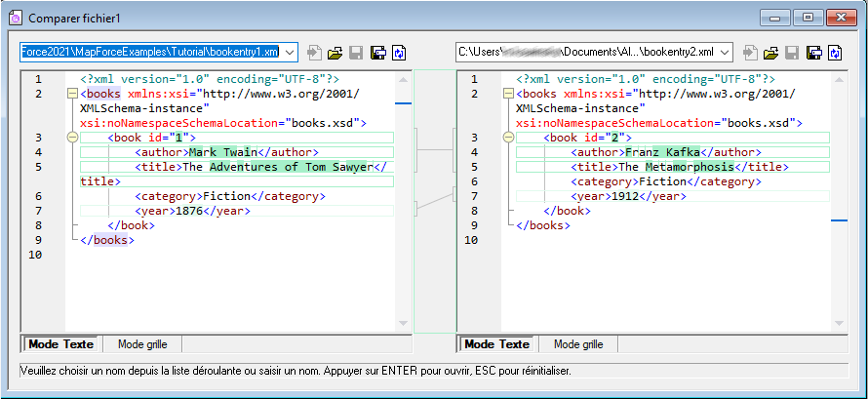
Task: Open a file for the right pane
Action: click(x=770, y=53)
